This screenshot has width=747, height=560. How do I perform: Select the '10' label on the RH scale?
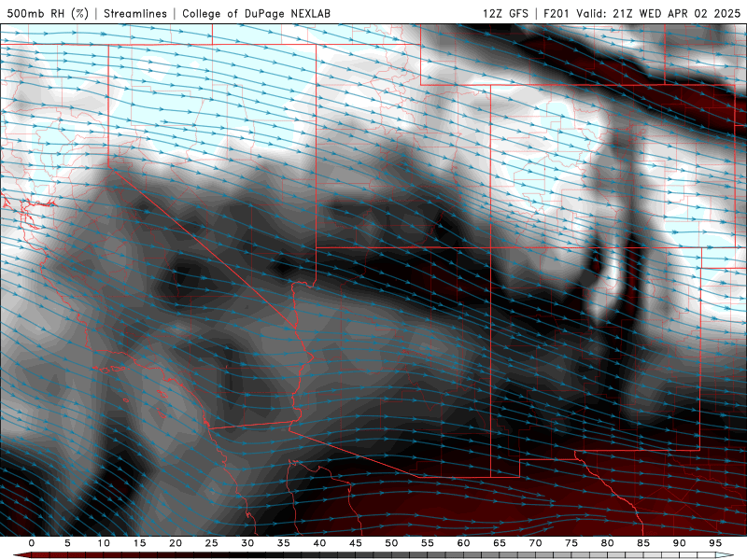click(104, 543)
